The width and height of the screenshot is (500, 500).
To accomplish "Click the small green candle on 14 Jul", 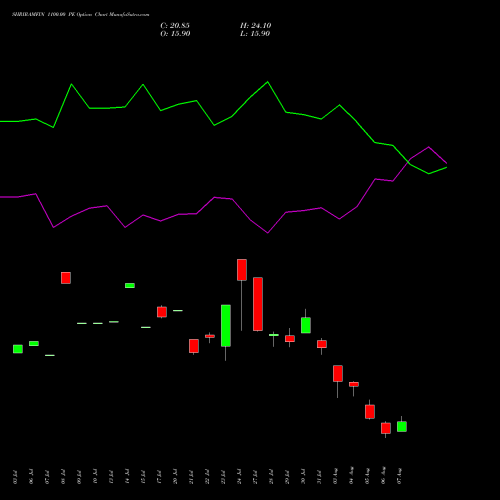I will point(130,286).
